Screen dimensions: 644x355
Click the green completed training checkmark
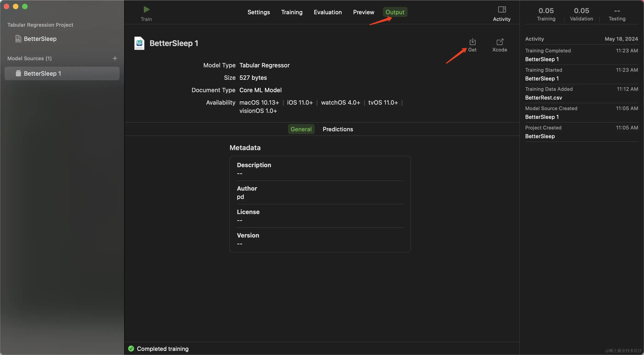coord(131,349)
